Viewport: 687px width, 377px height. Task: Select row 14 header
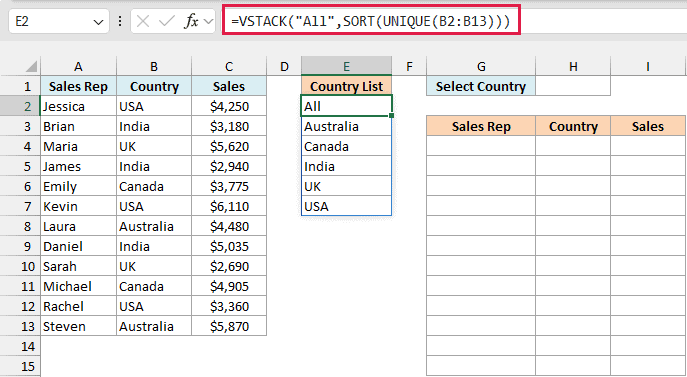(20, 346)
